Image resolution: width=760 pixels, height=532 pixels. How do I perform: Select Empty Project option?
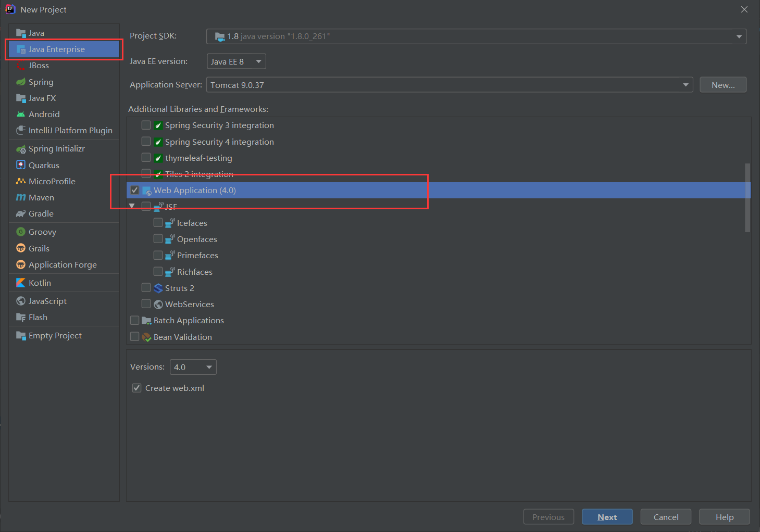pos(64,335)
